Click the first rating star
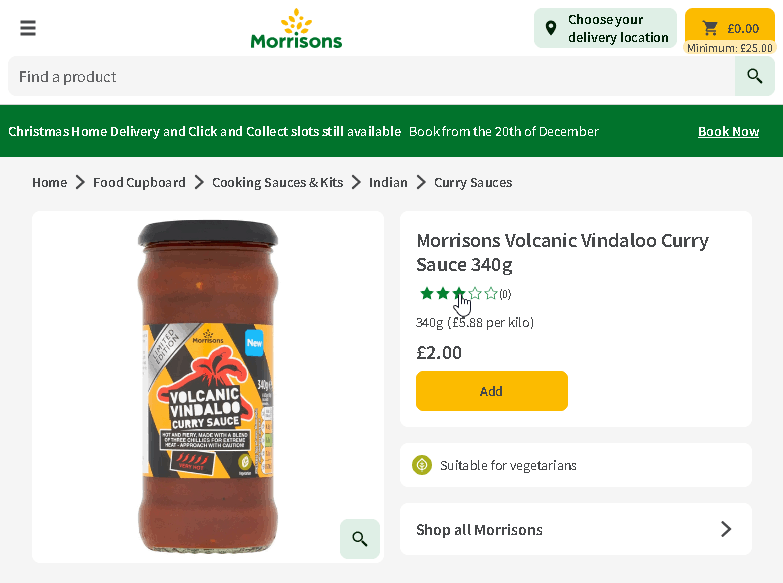Viewport: 783px width, 583px height. tap(427, 293)
